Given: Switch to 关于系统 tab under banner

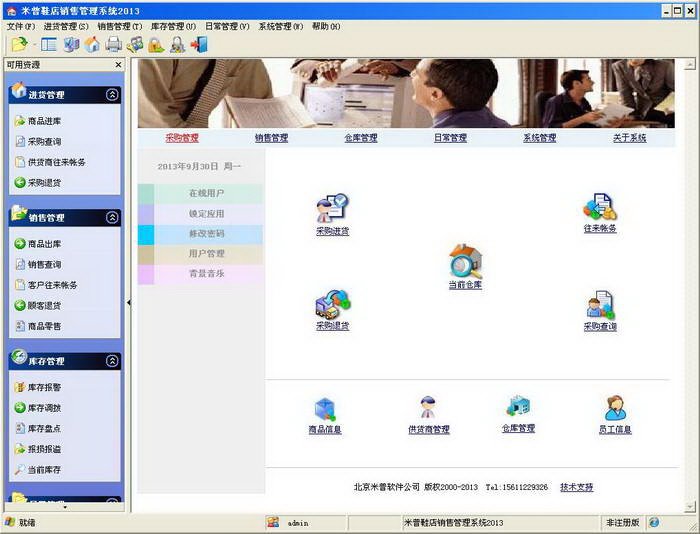Looking at the screenshot, I should click(629, 138).
